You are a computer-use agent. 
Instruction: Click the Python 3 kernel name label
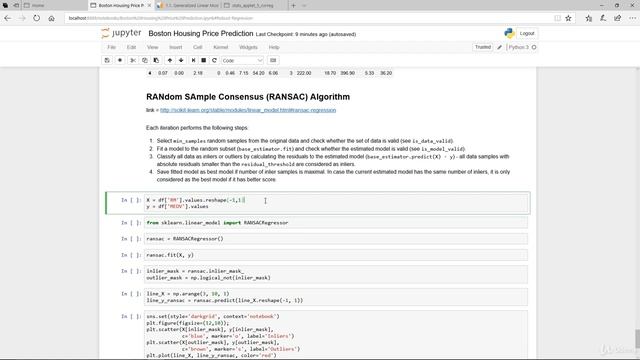518,47
